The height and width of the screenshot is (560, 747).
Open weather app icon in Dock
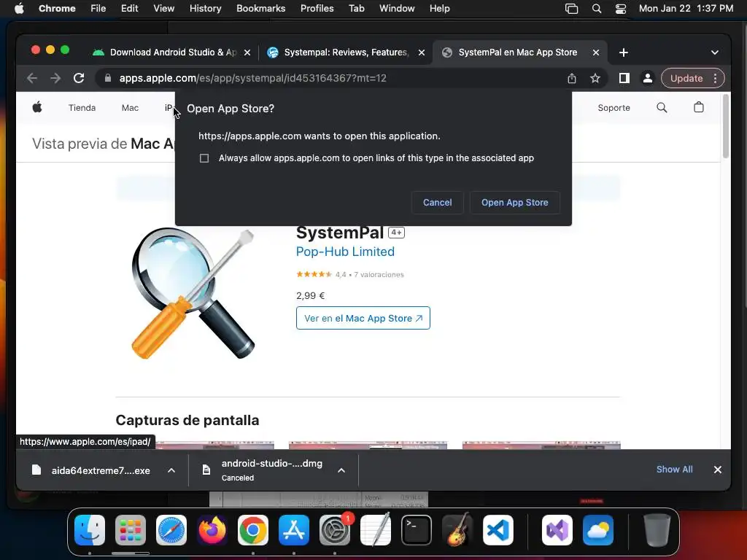(598, 530)
